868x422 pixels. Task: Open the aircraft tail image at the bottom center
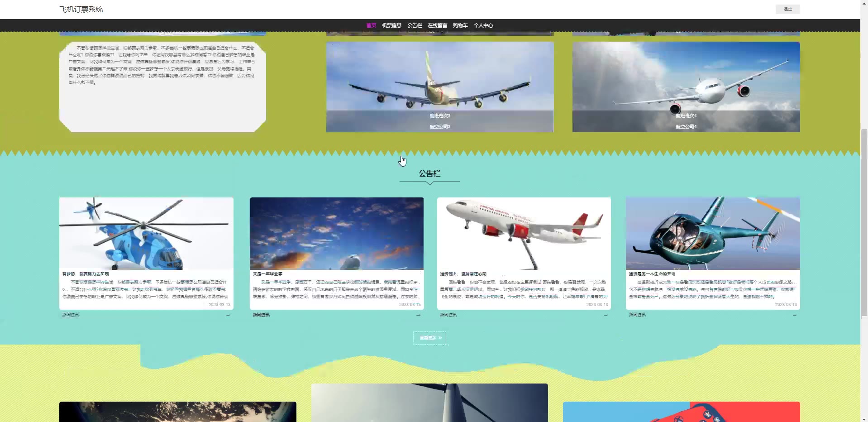coord(429,403)
